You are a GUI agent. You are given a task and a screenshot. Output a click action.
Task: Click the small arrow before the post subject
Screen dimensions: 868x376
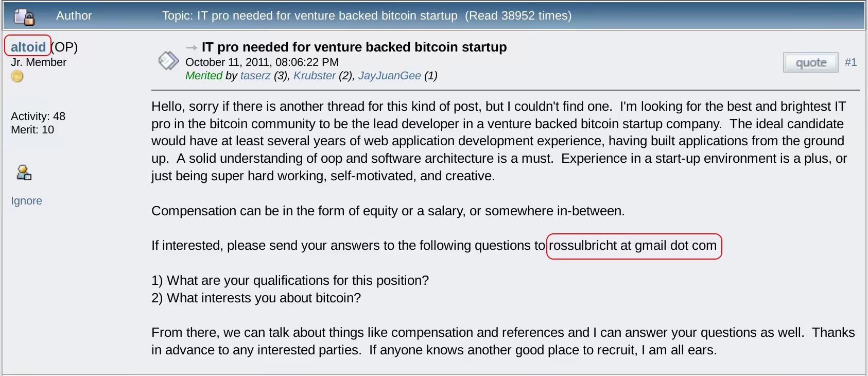[x=192, y=47]
